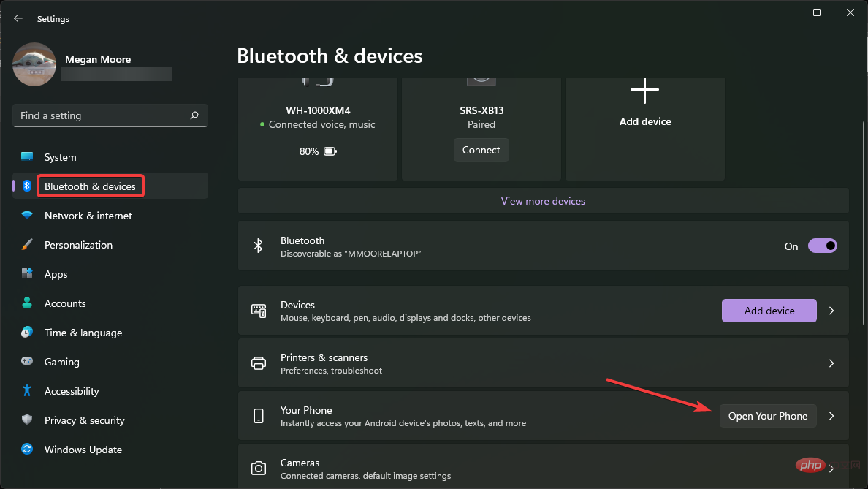Expand the Devices row chevron

coord(831,311)
